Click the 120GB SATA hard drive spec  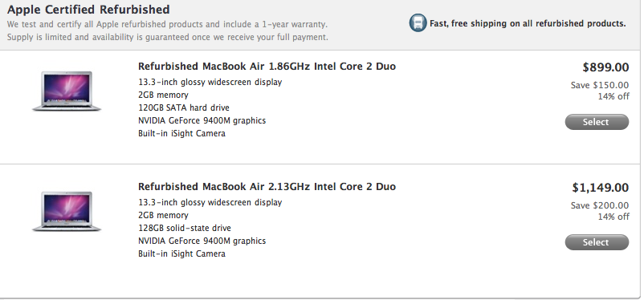(x=184, y=107)
